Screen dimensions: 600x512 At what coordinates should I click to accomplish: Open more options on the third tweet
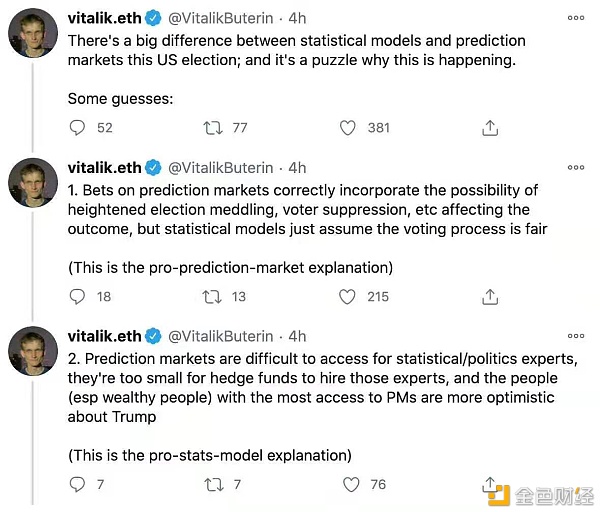point(575,336)
